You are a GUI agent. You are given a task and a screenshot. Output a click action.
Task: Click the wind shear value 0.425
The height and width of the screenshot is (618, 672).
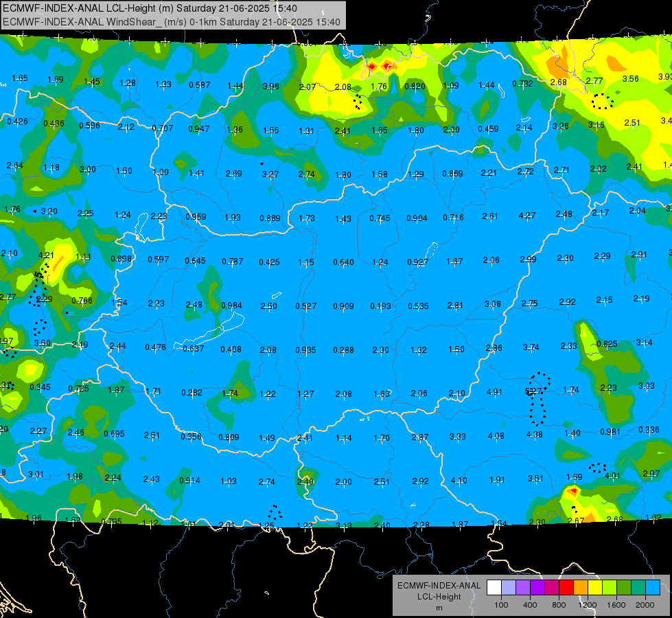269,262
